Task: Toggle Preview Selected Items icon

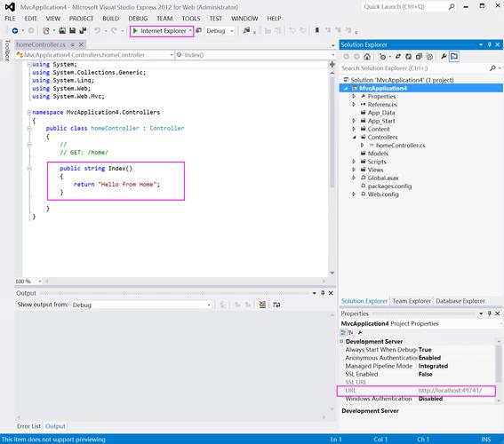Action: (454, 57)
